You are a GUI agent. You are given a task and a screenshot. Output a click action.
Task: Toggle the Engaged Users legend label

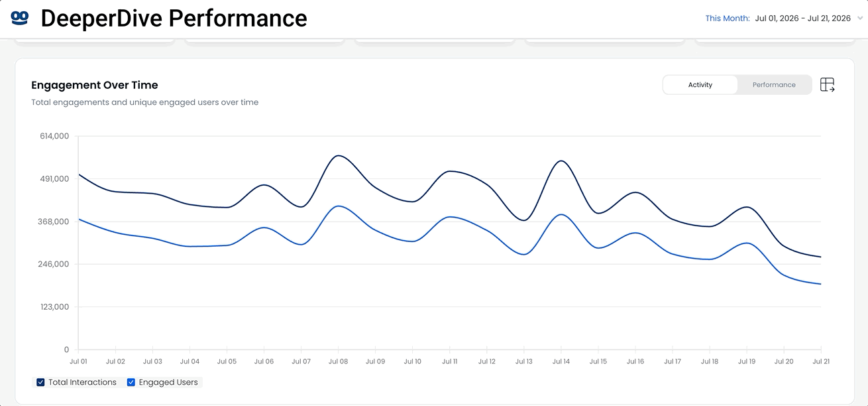tap(168, 382)
